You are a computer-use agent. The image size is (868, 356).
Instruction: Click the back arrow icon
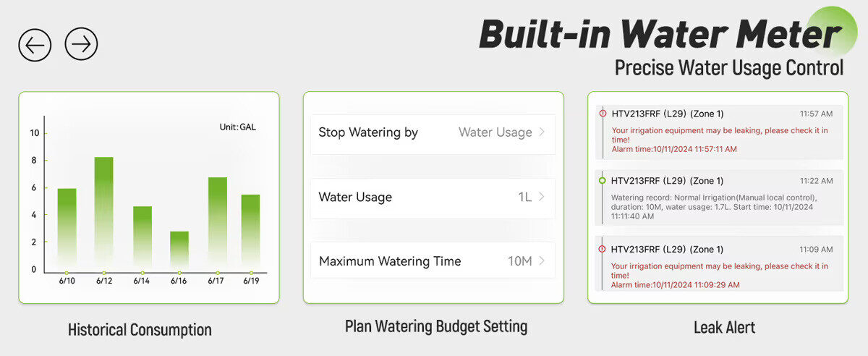click(35, 45)
